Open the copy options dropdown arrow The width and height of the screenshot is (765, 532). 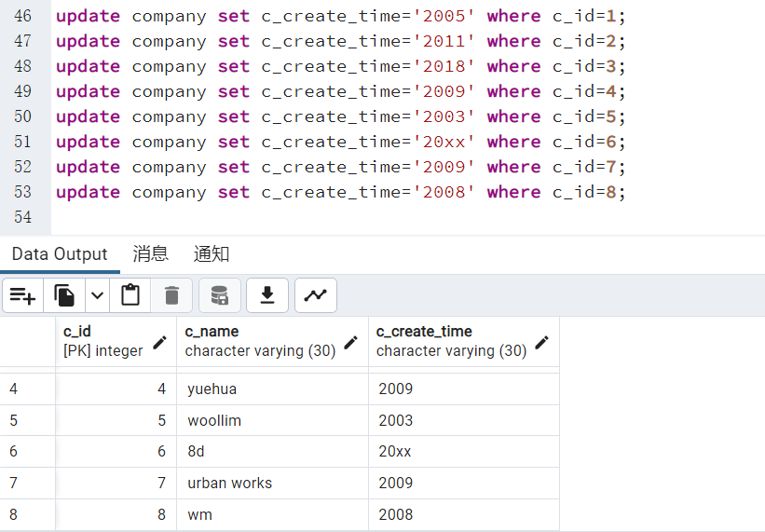pos(98,295)
